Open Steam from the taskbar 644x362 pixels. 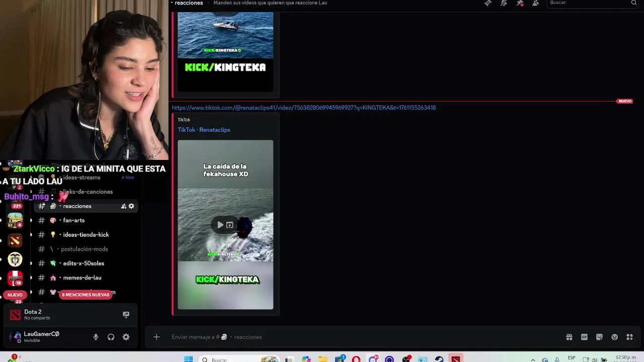pyautogui.click(x=439, y=359)
